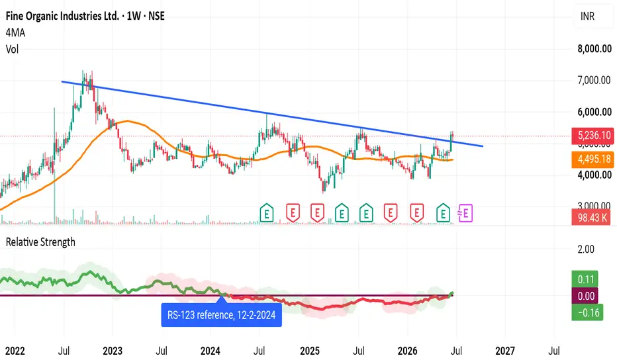Click the 4,000.00 price axis label
617x364 pixels.
coord(594,175)
